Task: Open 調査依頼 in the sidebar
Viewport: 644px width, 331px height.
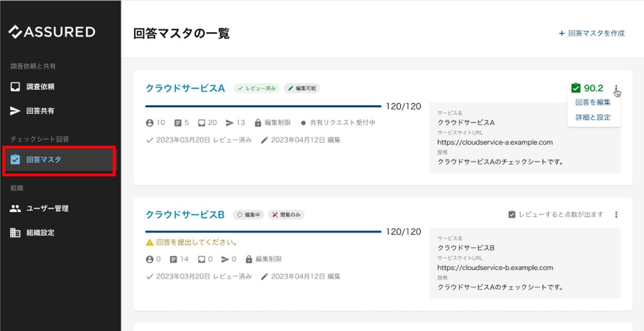Action: click(x=40, y=87)
